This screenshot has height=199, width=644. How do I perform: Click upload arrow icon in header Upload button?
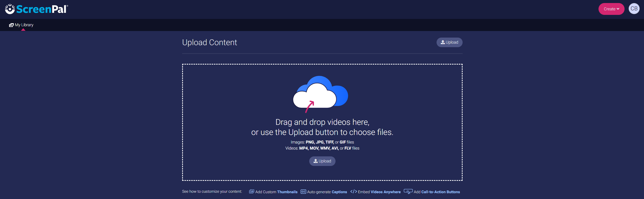click(443, 42)
